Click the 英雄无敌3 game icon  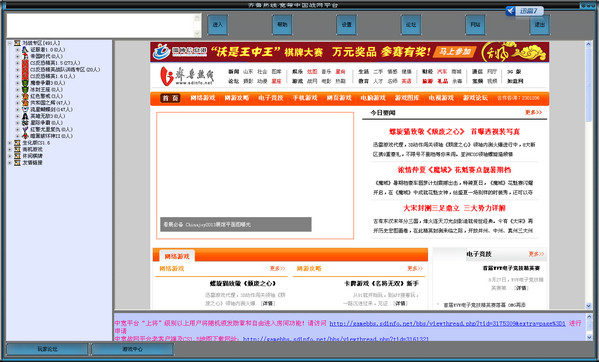pos(25,116)
